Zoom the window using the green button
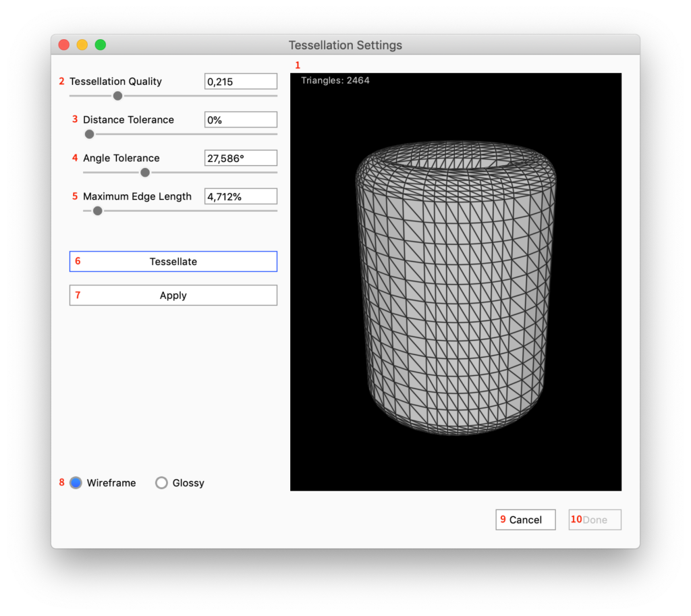691x616 pixels. click(100, 45)
